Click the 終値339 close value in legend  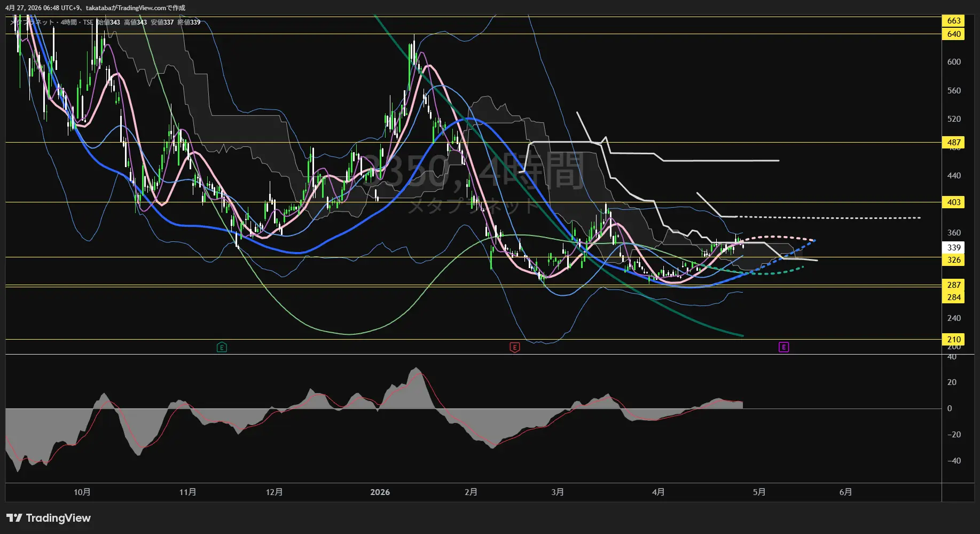(x=189, y=22)
